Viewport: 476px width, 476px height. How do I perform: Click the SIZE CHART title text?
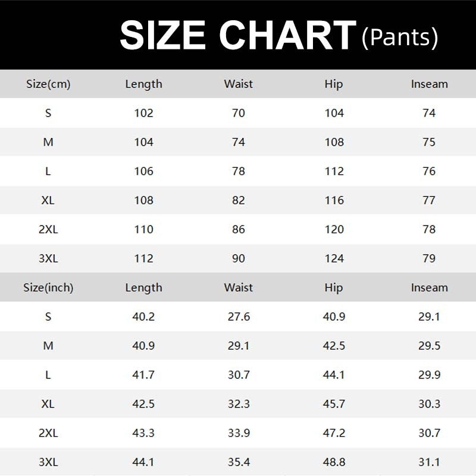click(x=237, y=36)
